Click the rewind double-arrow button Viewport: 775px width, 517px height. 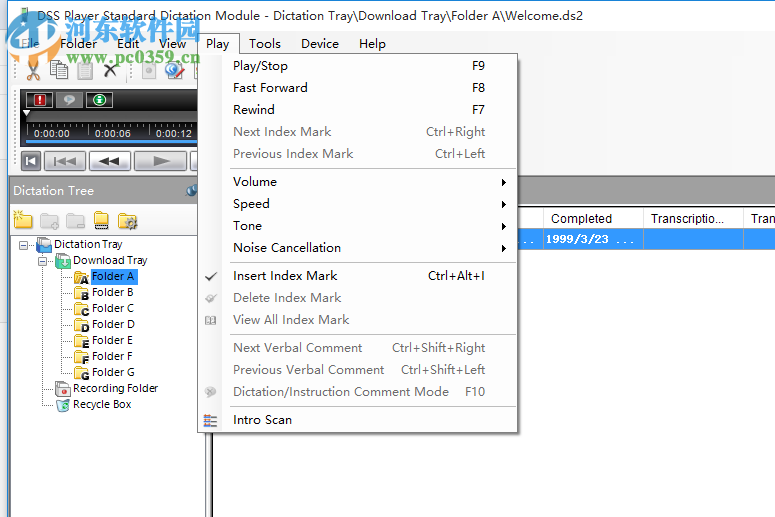pyautogui.click(x=110, y=161)
